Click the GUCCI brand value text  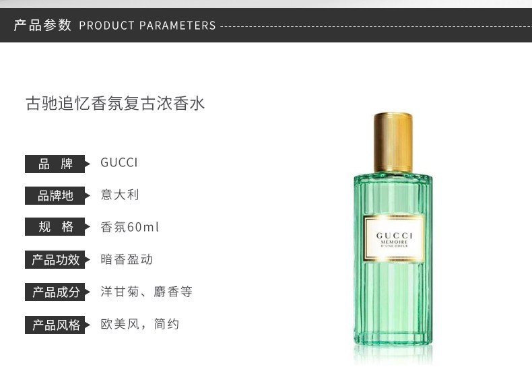pyautogui.click(x=119, y=162)
